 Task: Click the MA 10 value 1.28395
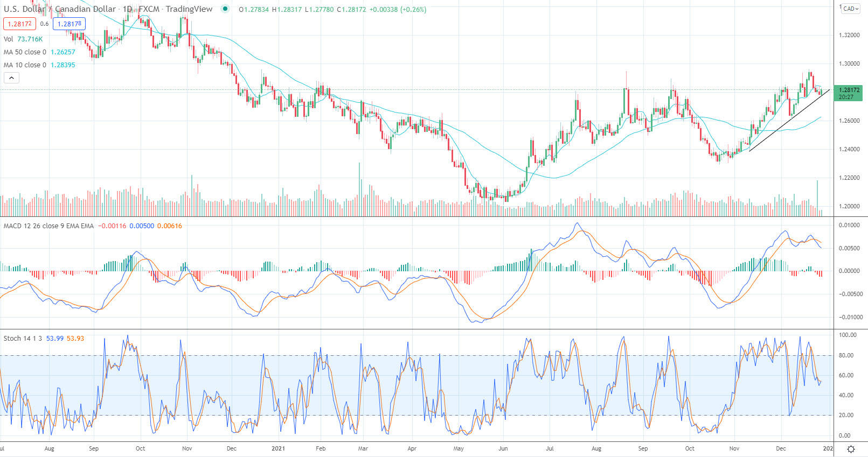[63, 65]
